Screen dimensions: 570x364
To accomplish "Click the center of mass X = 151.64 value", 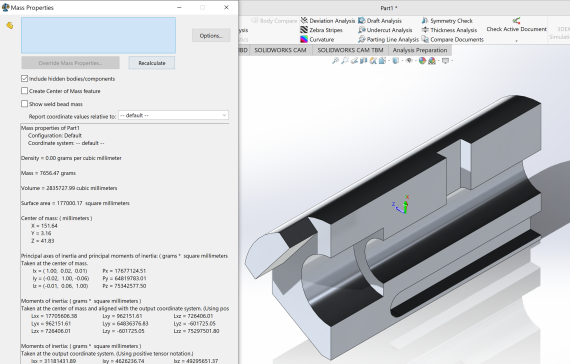I will [44, 226].
